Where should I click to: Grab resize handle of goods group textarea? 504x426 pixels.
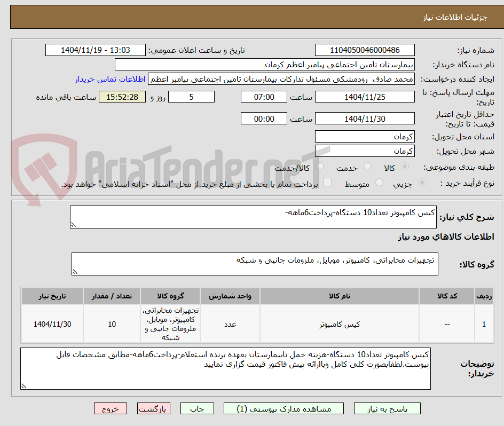[x=75, y=272]
